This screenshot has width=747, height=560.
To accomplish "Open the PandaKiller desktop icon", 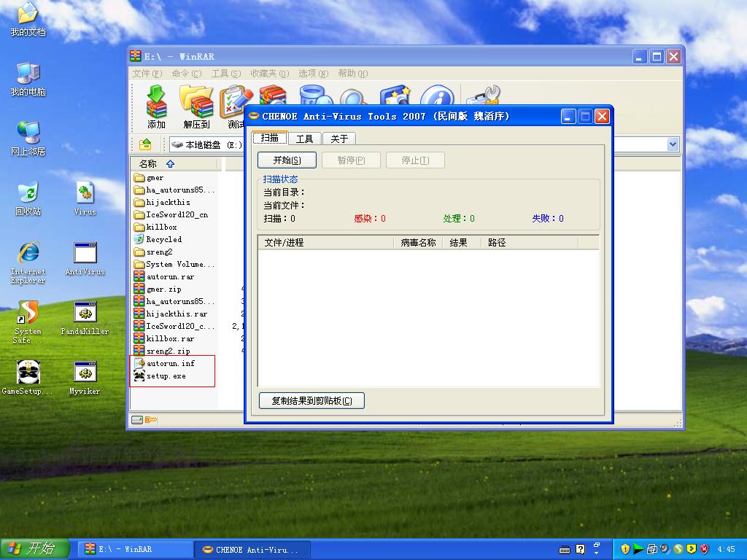I will point(85,318).
